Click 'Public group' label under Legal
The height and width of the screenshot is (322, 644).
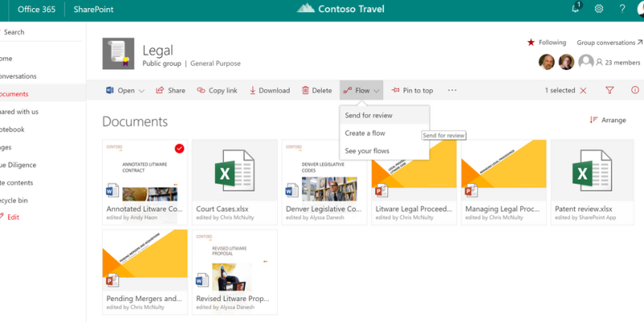(x=162, y=64)
